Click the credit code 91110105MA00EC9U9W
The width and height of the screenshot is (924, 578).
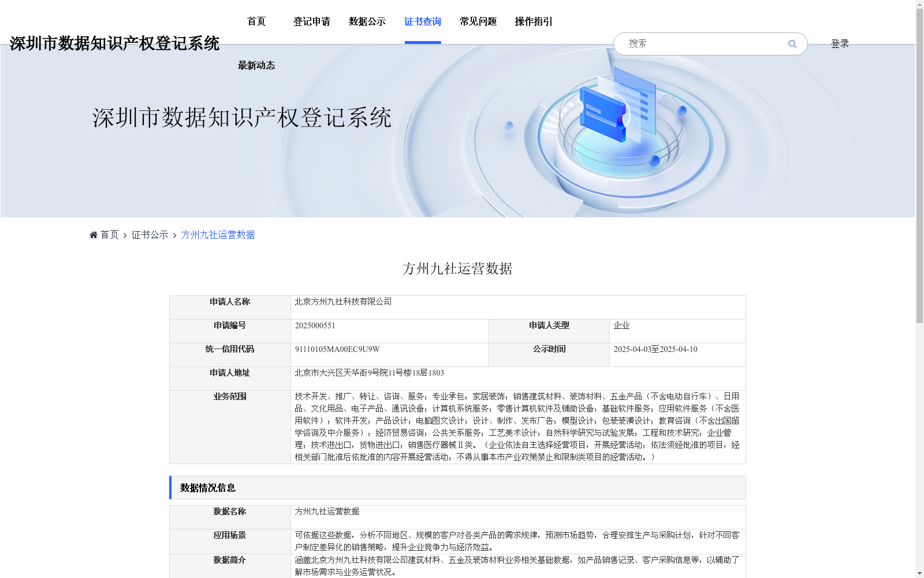(x=337, y=349)
